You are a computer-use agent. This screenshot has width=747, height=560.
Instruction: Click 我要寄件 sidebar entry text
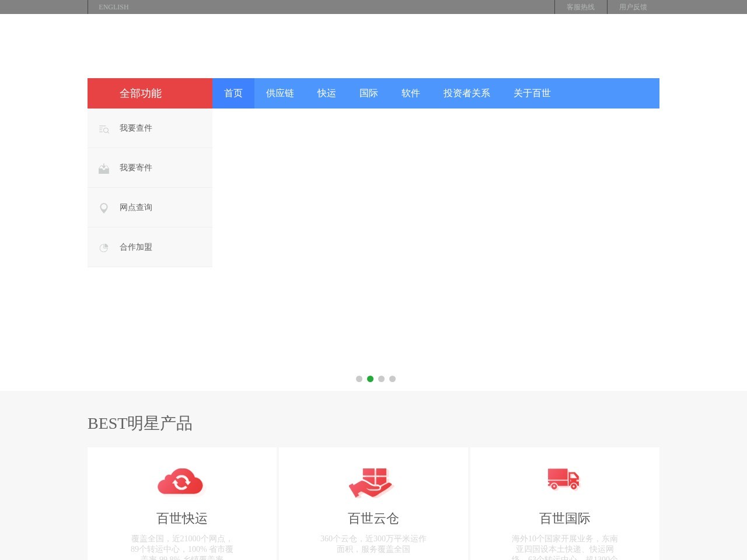point(136,168)
